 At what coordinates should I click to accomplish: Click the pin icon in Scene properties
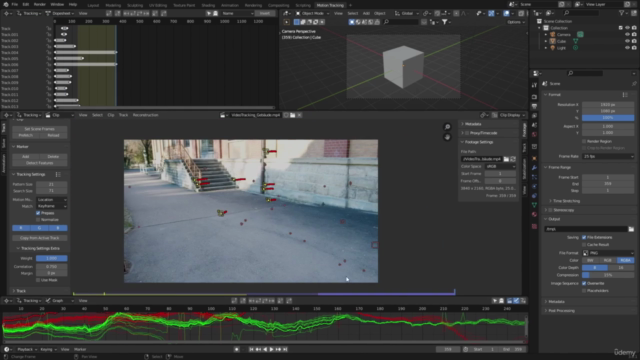click(634, 83)
